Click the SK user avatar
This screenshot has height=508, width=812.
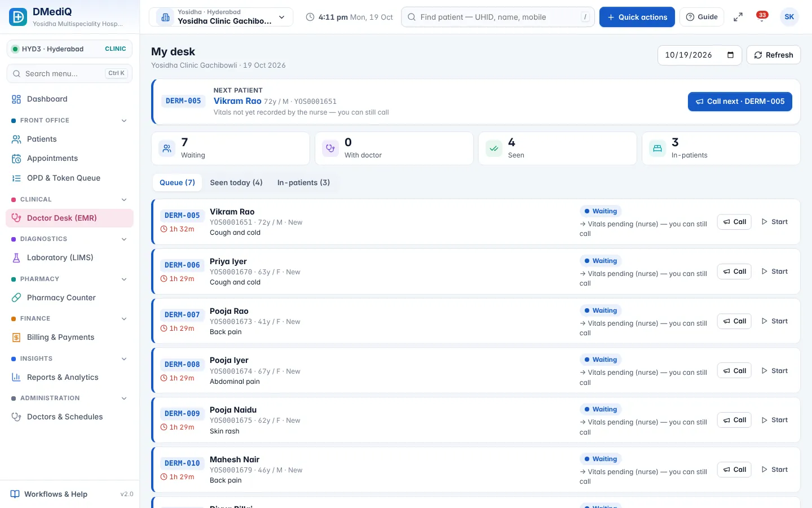click(x=789, y=17)
